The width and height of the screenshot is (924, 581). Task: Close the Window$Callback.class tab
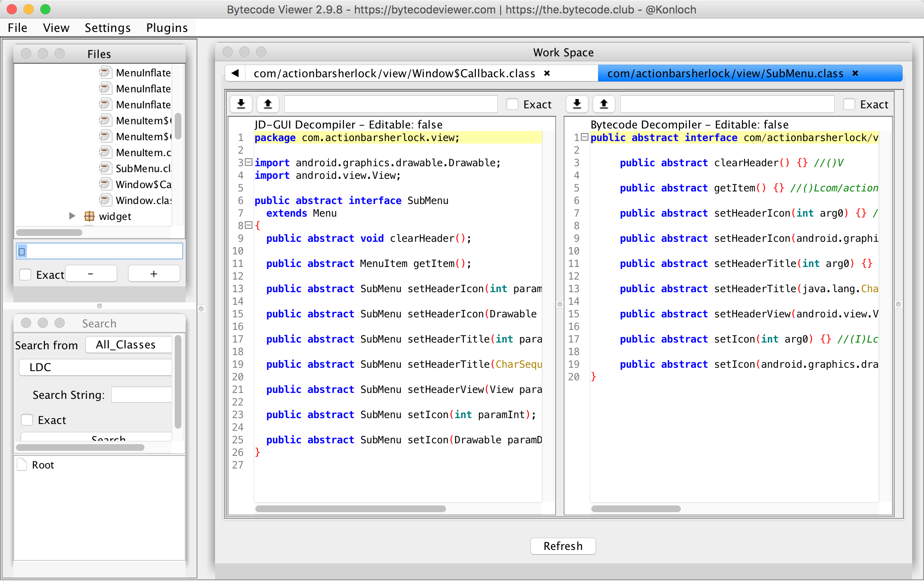tap(547, 73)
